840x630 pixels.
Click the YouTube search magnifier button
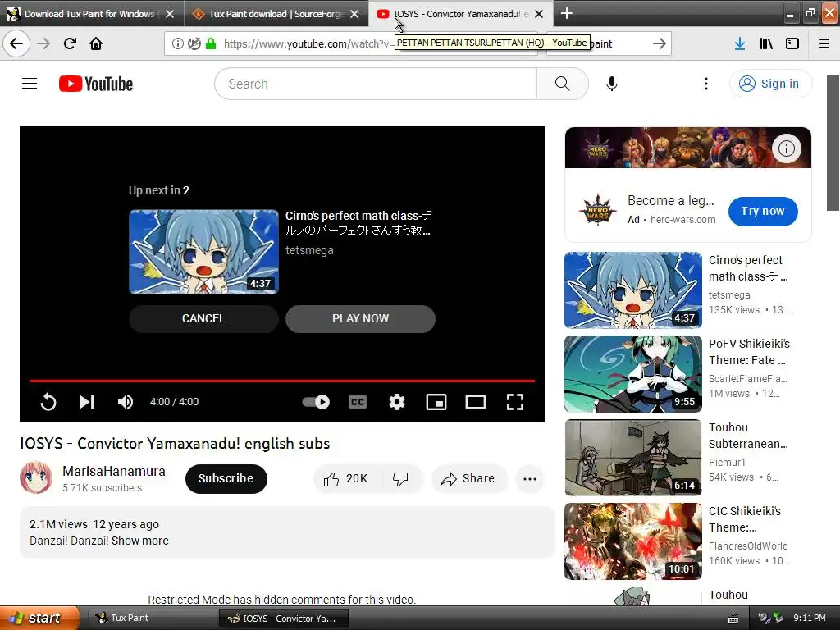[563, 84]
